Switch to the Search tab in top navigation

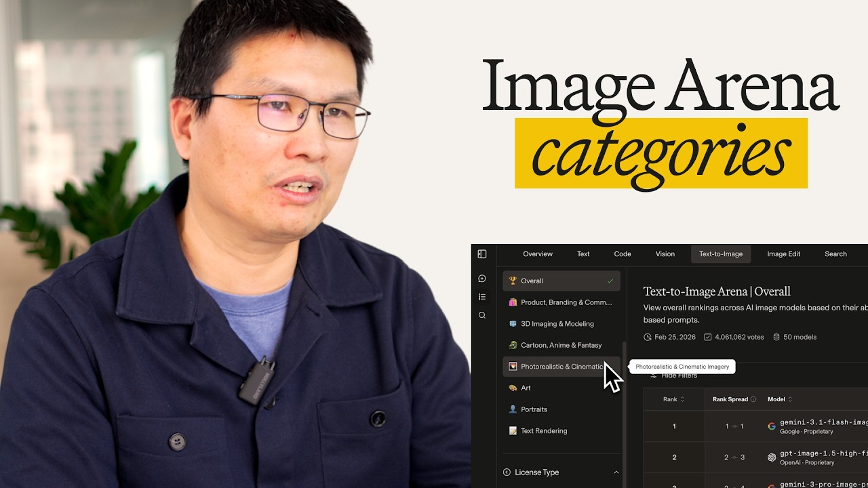coord(835,254)
